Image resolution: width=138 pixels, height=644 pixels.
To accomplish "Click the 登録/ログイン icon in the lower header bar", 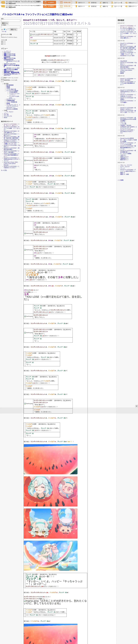I will [x=126, y=6].
